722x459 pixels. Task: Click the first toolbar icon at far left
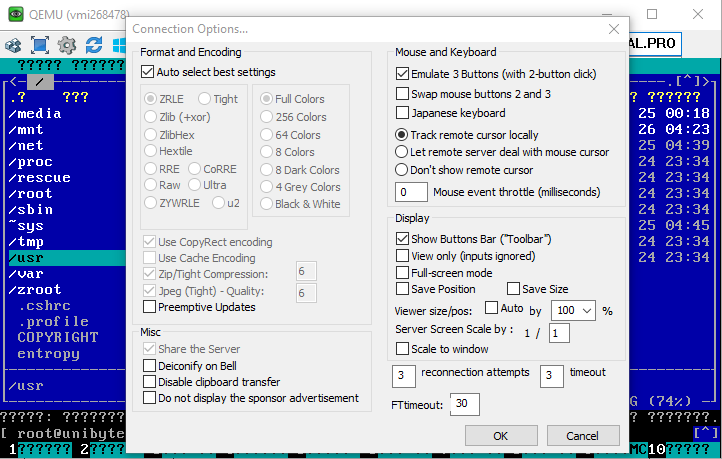pyautogui.click(x=13, y=45)
